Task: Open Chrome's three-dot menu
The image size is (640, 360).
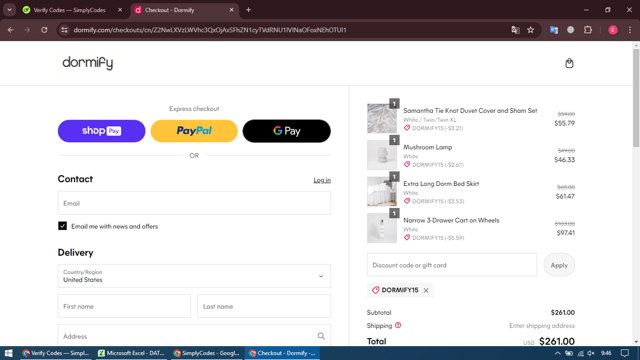Action: coord(630,30)
